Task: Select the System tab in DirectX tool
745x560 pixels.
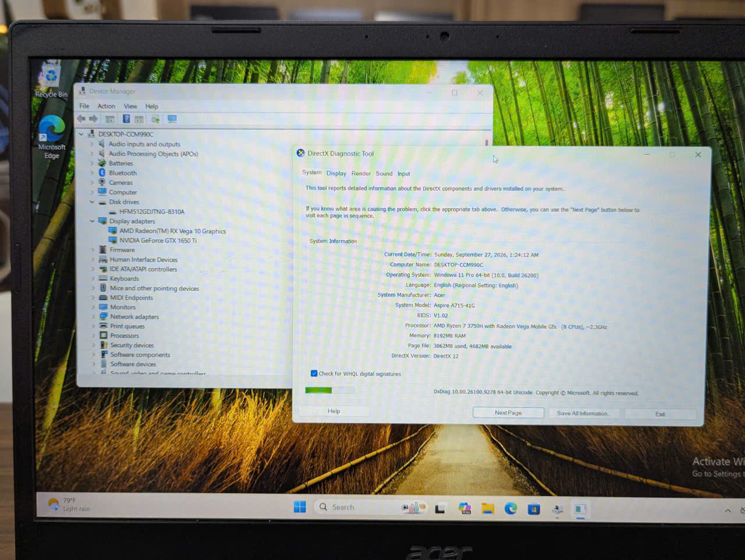Action: point(312,172)
